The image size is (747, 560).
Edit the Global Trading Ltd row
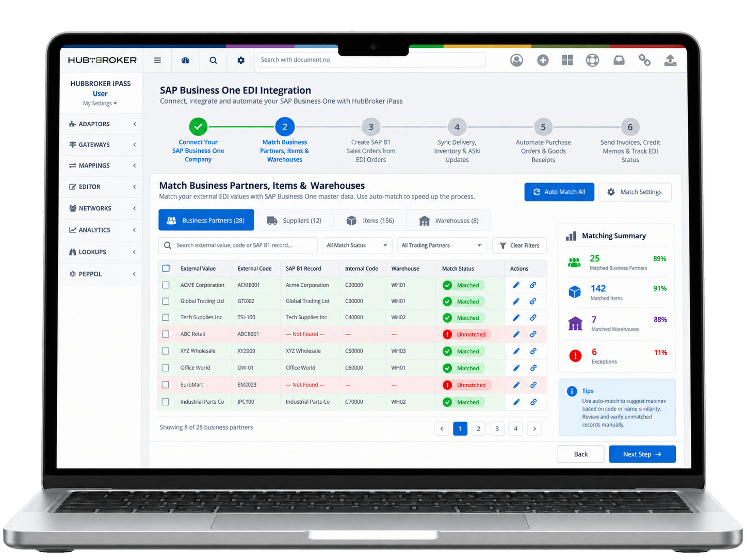[516, 302]
